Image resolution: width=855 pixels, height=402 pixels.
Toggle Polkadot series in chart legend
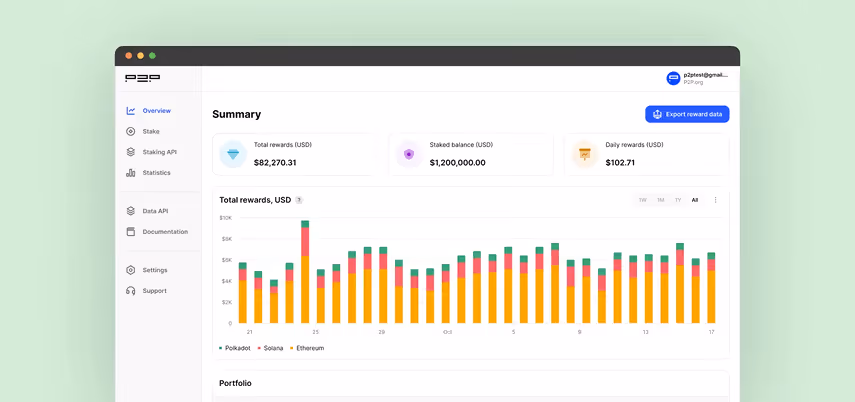[234, 348]
